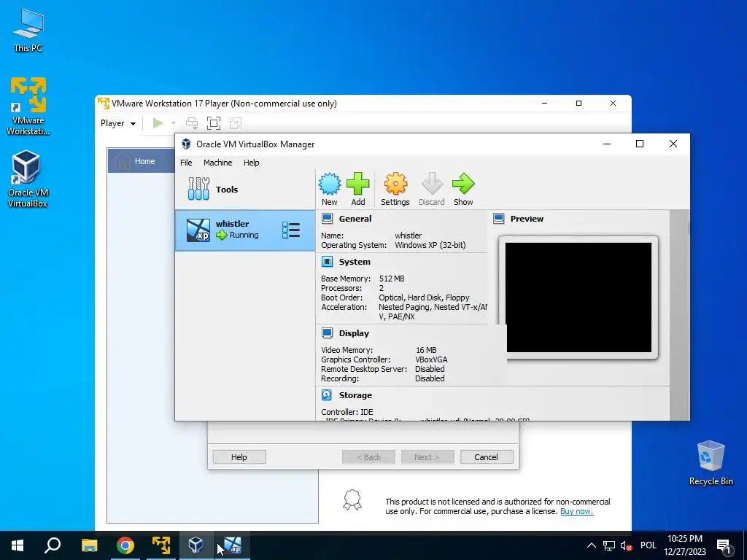Click the Storage section disk icon
747x560 pixels.
(327, 394)
